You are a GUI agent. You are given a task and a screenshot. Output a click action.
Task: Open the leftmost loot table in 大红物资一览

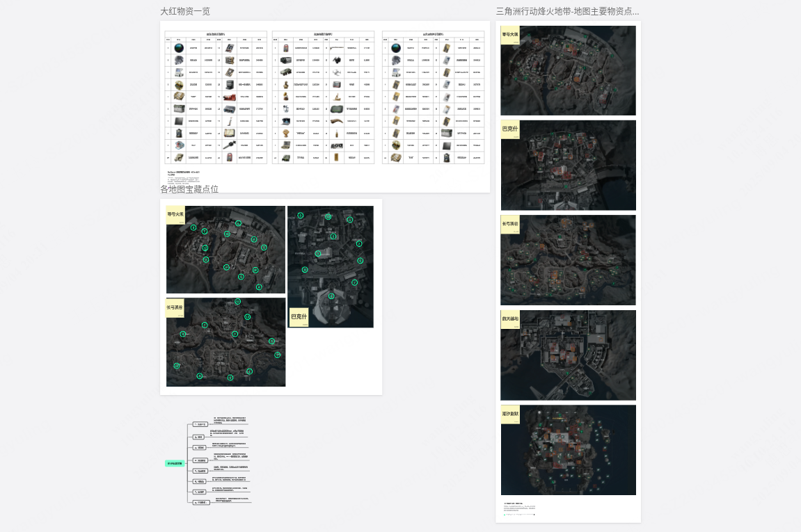pos(216,97)
